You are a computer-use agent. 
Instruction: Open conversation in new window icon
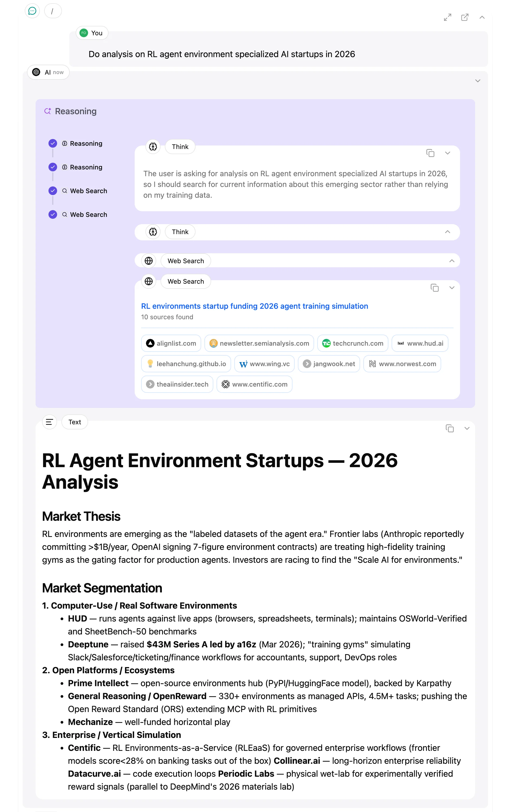coord(465,18)
